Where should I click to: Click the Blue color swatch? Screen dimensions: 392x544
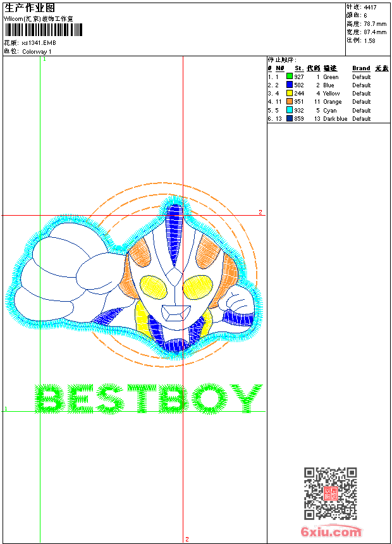click(x=290, y=85)
